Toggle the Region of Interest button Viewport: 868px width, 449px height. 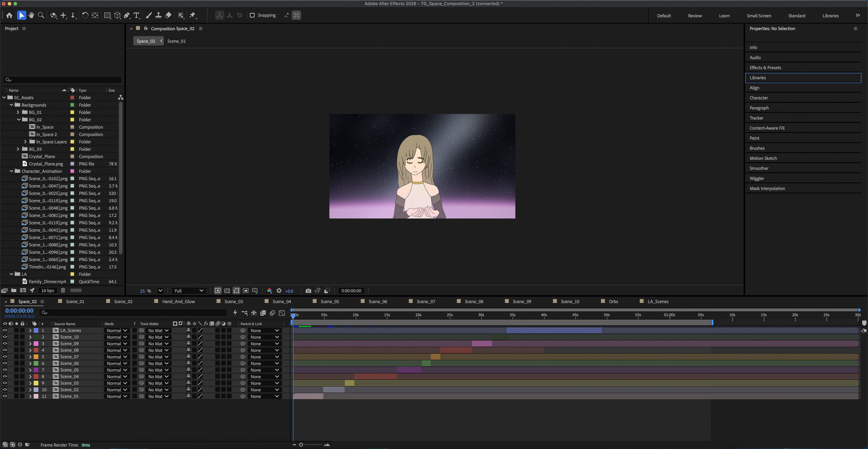(245, 291)
